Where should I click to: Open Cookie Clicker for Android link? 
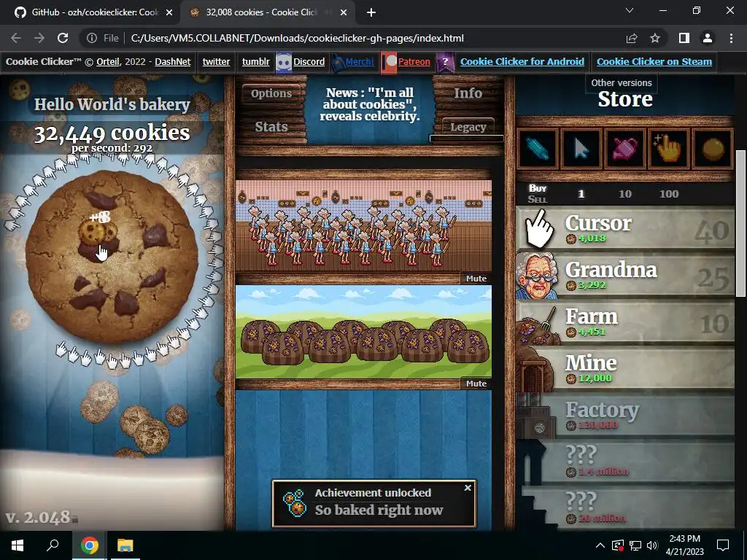click(522, 62)
